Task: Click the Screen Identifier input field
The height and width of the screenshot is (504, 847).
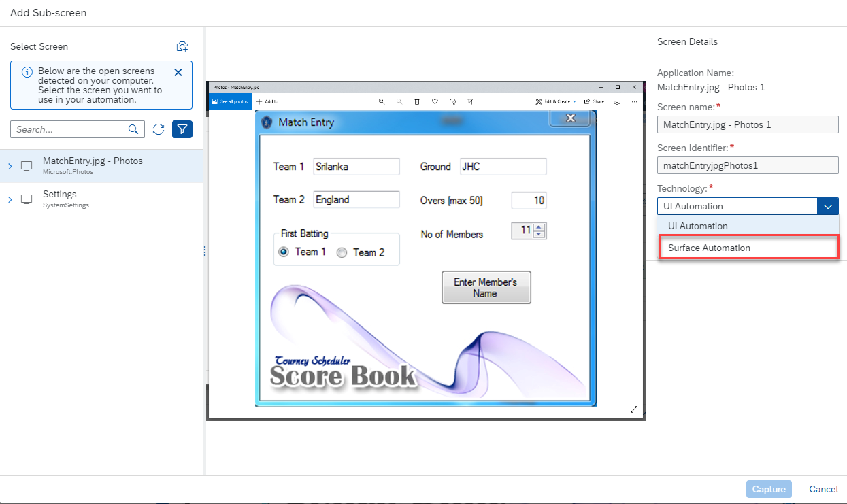Action: (747, 165)
